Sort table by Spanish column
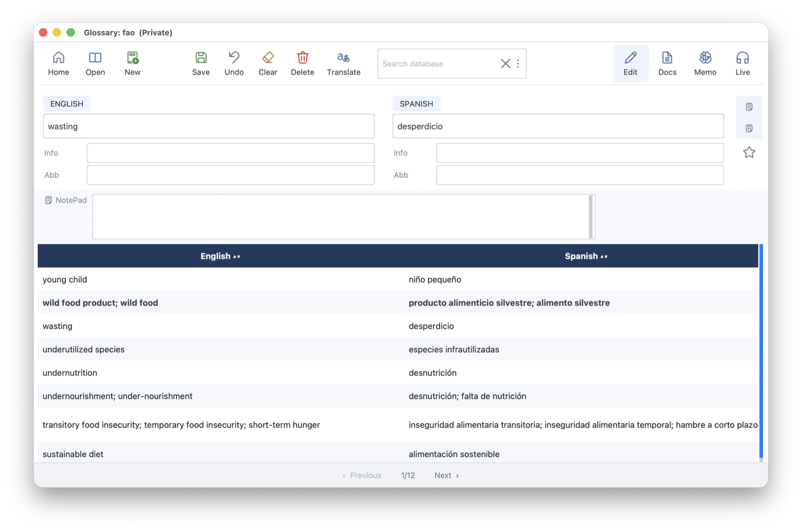This screenshot has height=532, width=802. [x=586, y=256]
